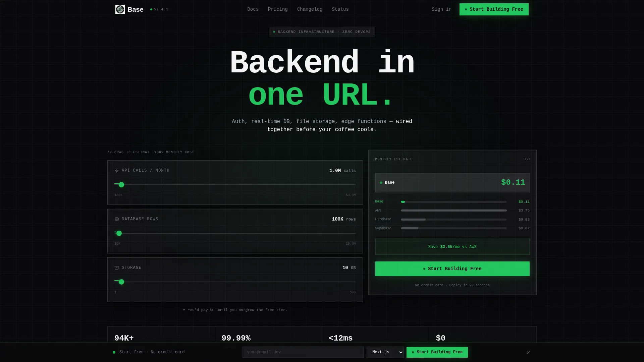644x362 pixels.
Task: Open the Pricing nav link
Action: [278, 9]
